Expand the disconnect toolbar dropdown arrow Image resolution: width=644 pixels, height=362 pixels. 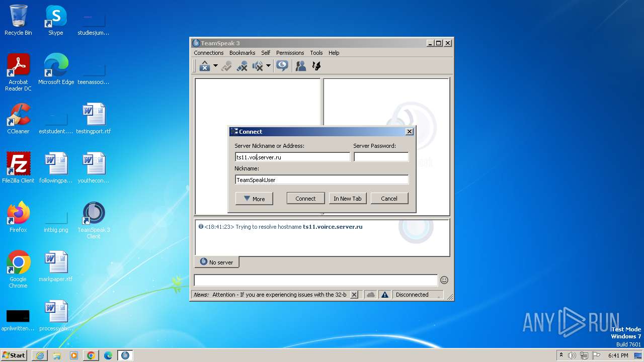point(215,66)
